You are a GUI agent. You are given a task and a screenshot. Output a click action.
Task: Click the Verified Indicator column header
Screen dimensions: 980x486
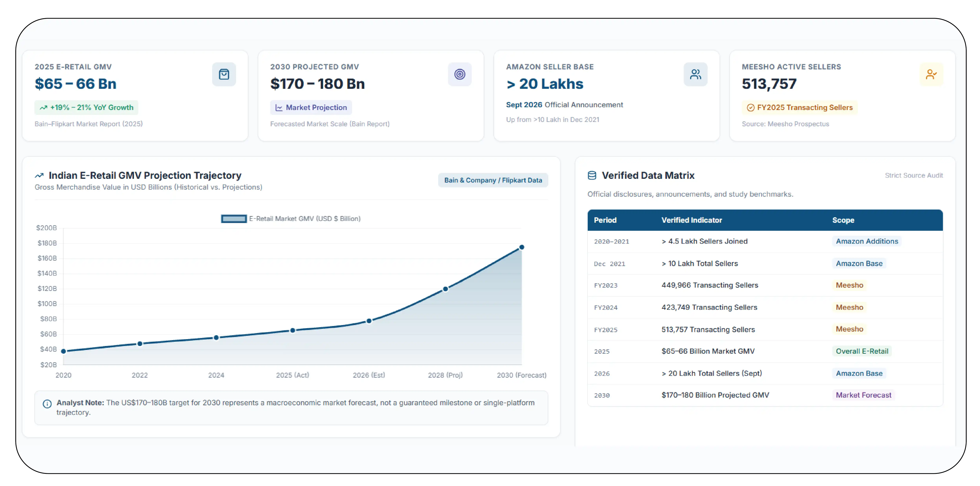click(x=691, y=220)
